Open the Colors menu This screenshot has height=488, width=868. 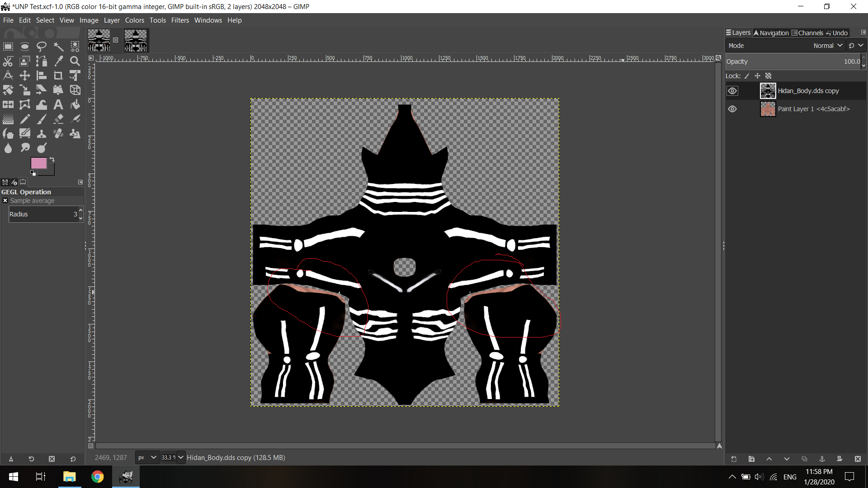(x=135, y=20)
